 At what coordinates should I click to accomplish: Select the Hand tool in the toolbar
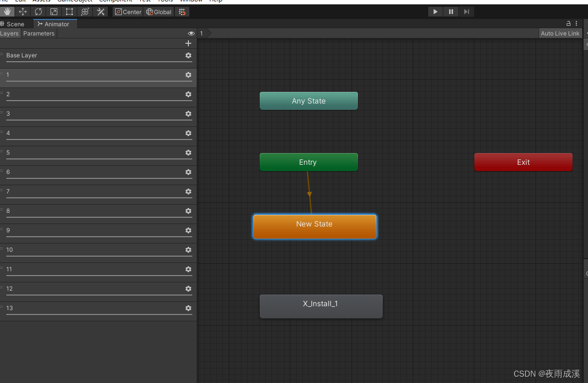click(x=7, y=12)
